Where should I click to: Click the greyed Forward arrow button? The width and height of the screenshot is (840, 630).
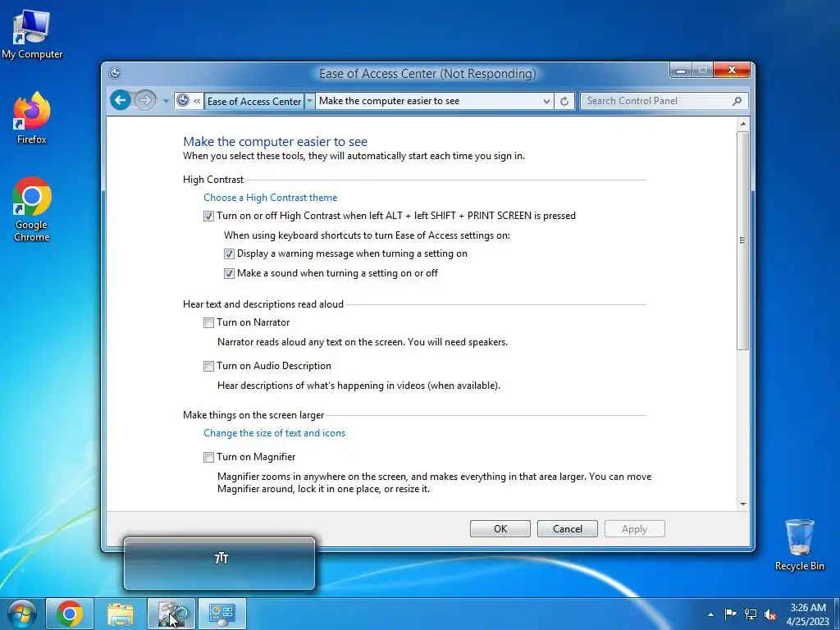pyautogui.click(x=144, y=100)
